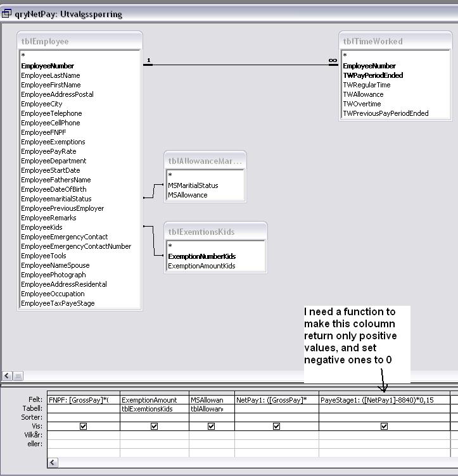Viewport: 458px width, 476px height.
Task: Select EmployeeCity field
Action: pos(80,104)
